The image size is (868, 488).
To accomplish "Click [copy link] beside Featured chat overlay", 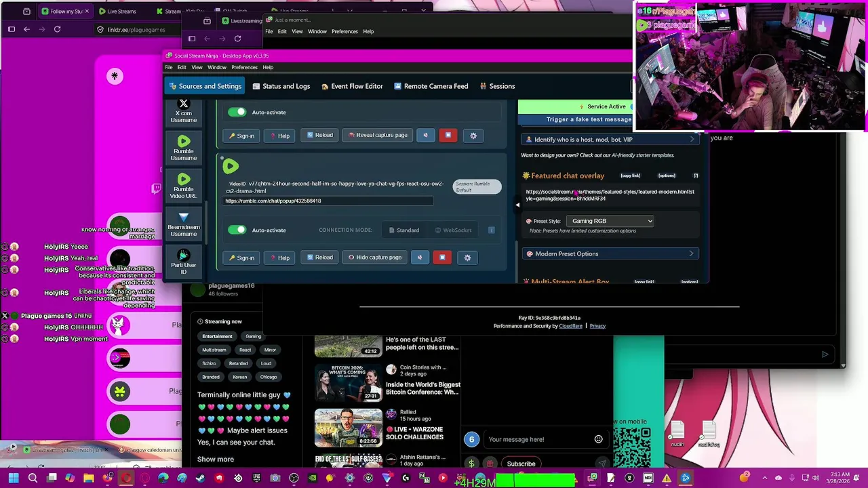I will (630, 176).
